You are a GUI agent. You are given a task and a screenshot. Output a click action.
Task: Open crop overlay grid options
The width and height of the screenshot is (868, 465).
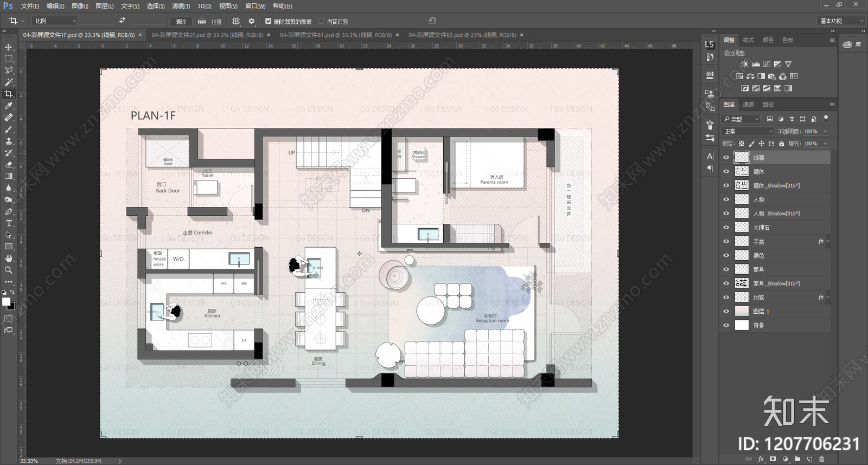pos(236,21)
